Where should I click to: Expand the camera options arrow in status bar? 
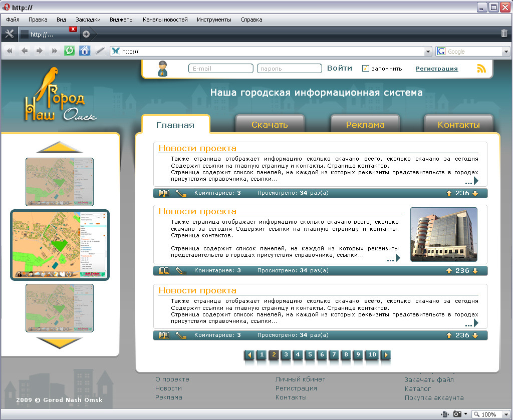point(465,414)
